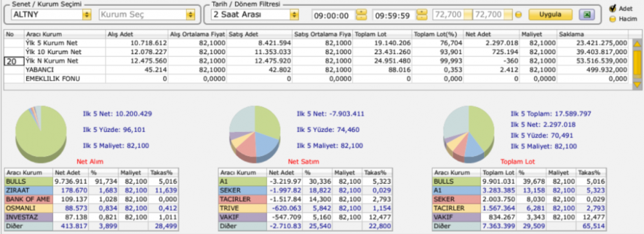Select the Hacim radio button
The width and height of the screenshot is (644, 234).
[x=612, y=19]
